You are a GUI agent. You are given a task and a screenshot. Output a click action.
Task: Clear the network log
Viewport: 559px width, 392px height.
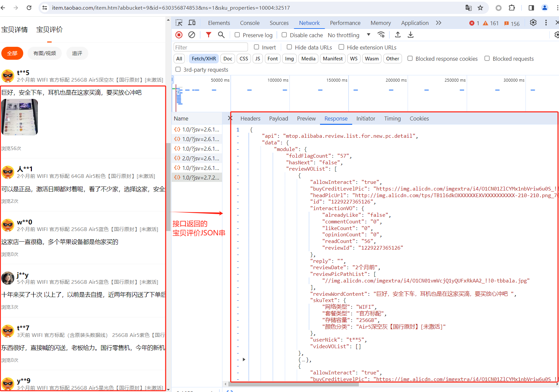[x=192, y=35]
